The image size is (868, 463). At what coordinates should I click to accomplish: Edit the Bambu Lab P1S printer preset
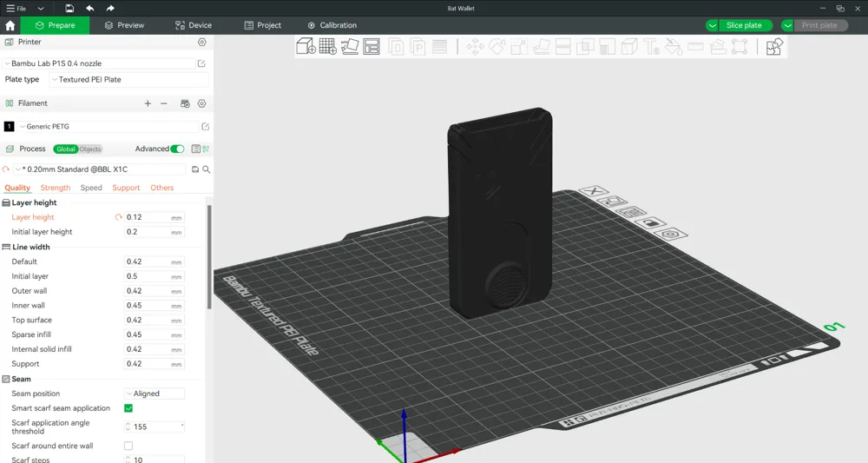point(201,63)
